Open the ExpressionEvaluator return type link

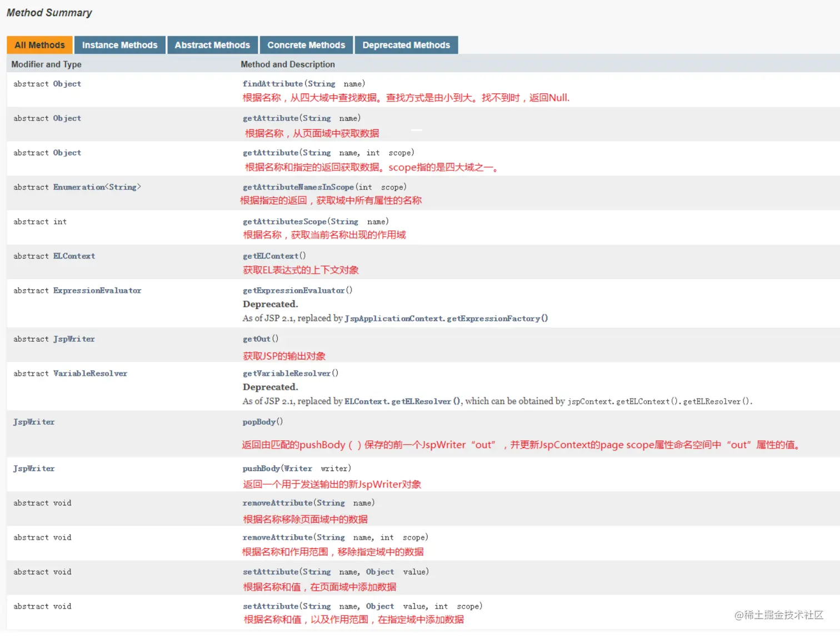tap(97, 291)
